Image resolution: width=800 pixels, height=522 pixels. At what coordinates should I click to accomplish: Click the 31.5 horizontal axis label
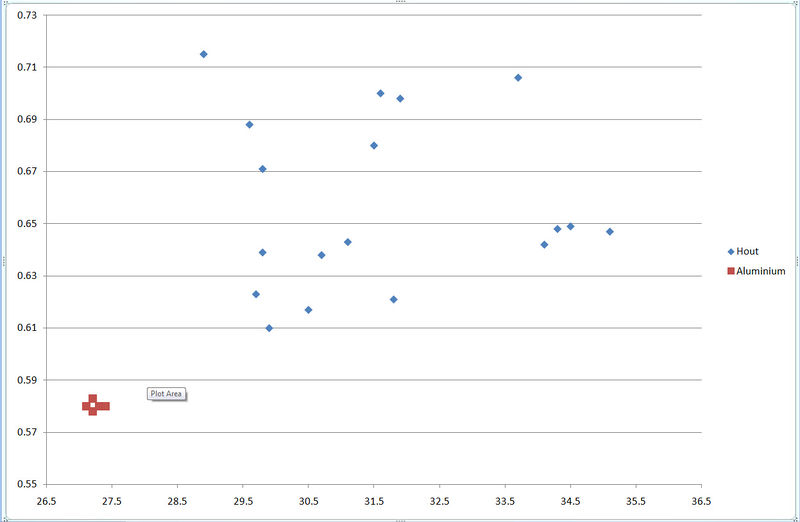coord(374,501)
